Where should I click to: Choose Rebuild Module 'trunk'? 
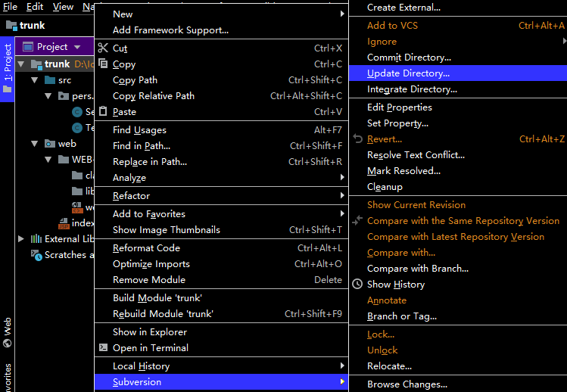coord(221,313)
